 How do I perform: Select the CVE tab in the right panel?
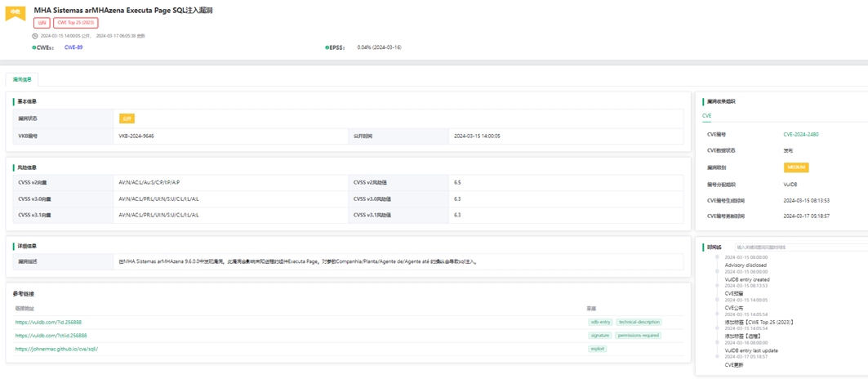[x=706, y=116]
